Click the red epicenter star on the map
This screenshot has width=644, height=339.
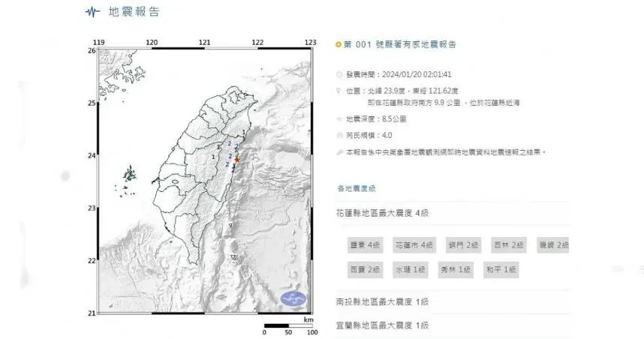click(x=237, y=160)
